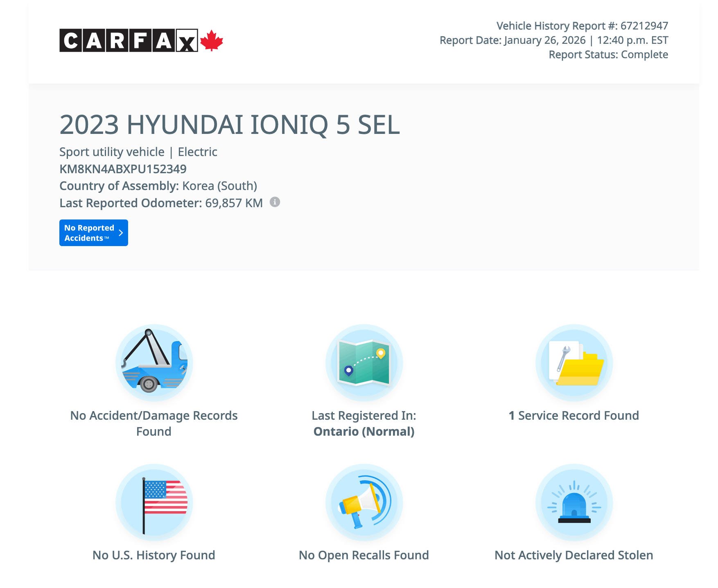The width and height of the screenshot is (718, 588).
Task: Open the 1 Service Record Found label
Action: point(574,416)
